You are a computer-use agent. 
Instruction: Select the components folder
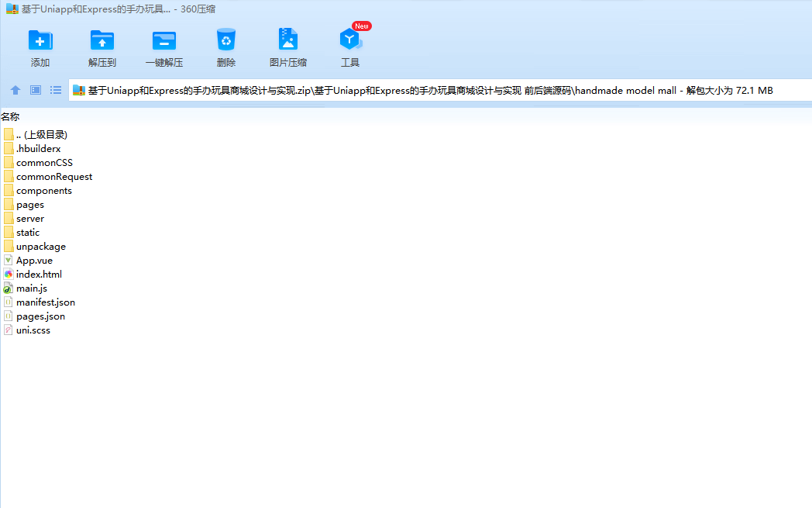click(38, 191)
